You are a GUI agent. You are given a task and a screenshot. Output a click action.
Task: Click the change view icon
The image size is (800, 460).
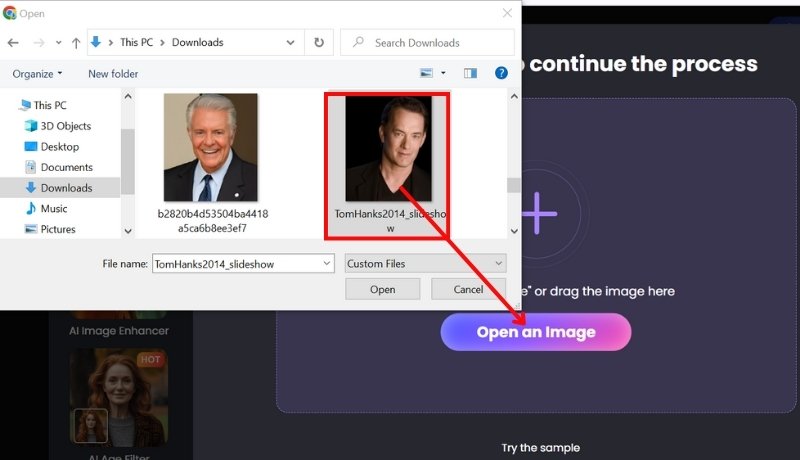coord(427,73)
